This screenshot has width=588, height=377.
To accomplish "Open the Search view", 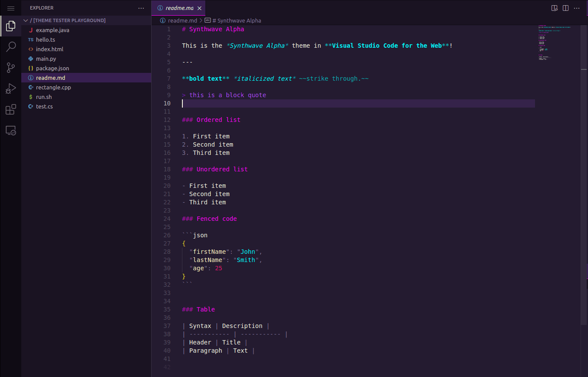I will coord(11,47).
